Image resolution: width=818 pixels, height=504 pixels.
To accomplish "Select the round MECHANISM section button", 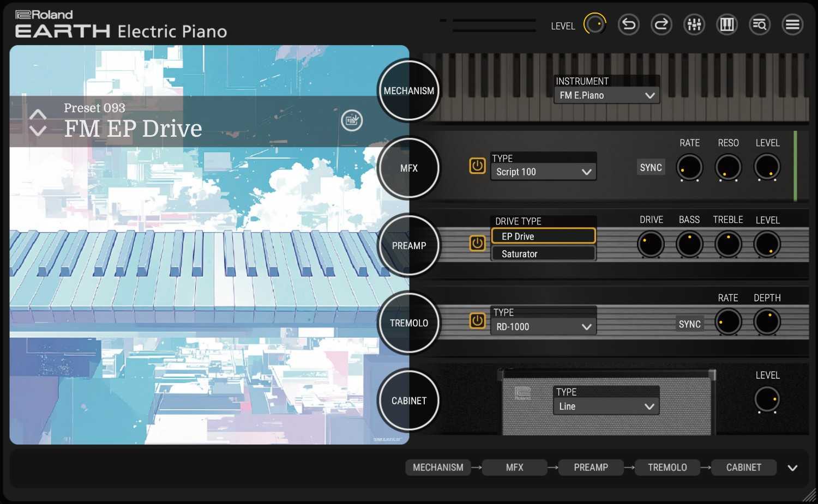I will click(x=408, y=91).
